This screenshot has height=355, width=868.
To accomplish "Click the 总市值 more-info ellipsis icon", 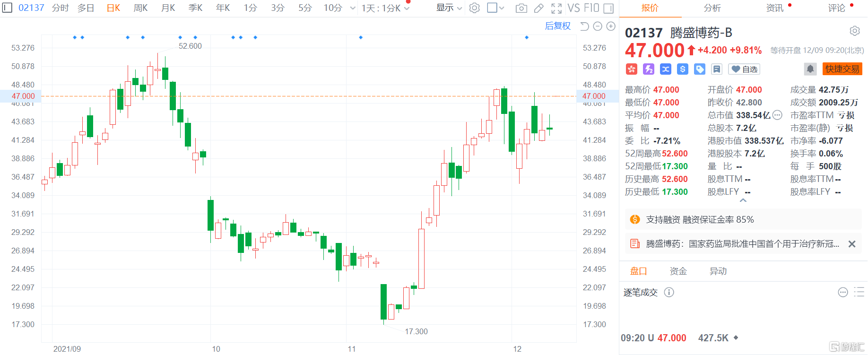I will (x=777, y=115).
